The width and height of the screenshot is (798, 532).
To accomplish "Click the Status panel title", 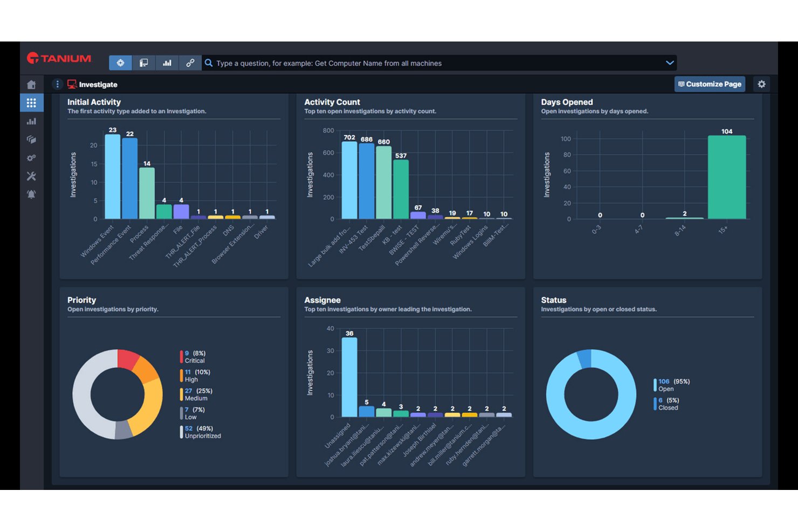I will (554, 300).
